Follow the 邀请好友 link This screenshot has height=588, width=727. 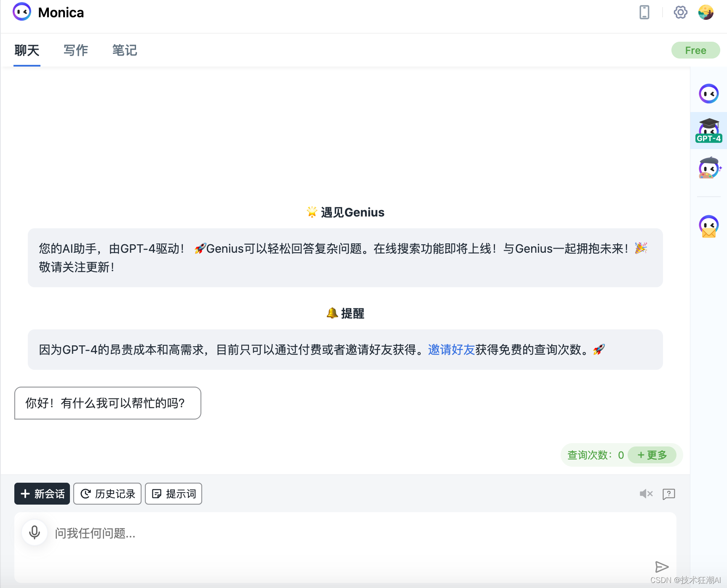pyautogui.click(x=452, y=350)
